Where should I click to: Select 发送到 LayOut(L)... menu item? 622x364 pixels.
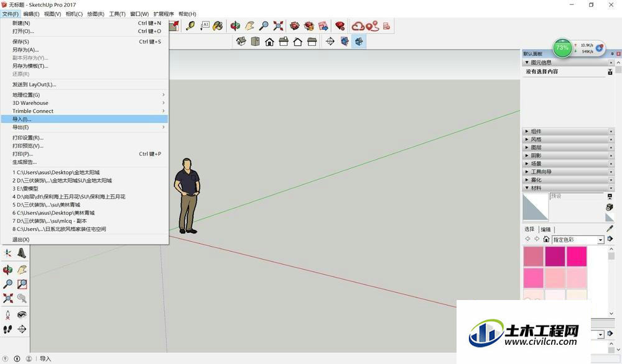85,84
